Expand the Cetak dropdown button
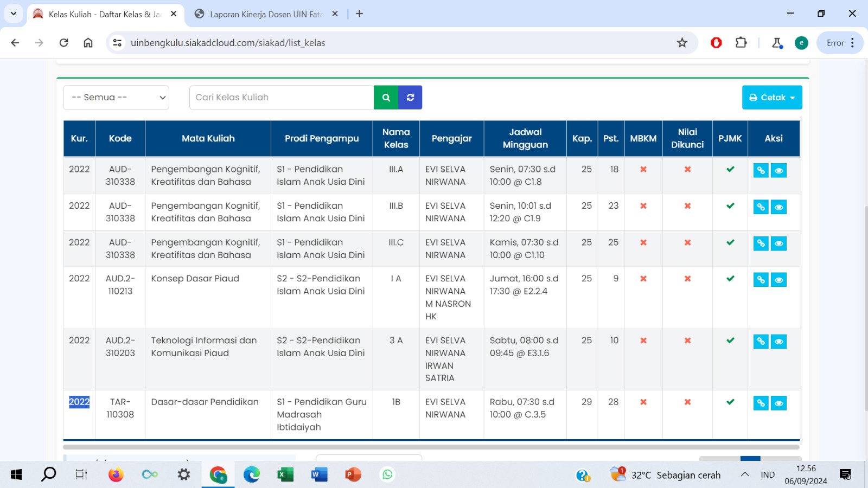The width and height of the screenshot is (868, 488). (x=771, y=98)
